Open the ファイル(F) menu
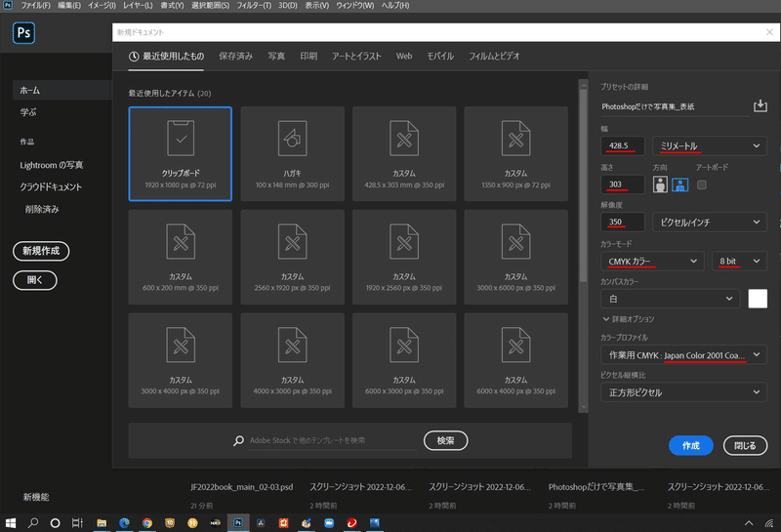 point(35,6)
